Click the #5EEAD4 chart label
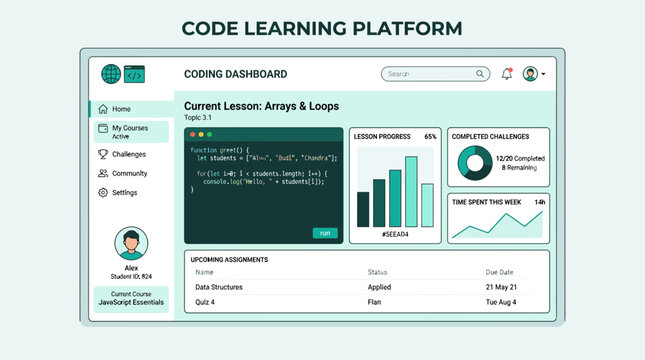Image resolution: width=645 pixels, height=360 pixels. (395, 234)
